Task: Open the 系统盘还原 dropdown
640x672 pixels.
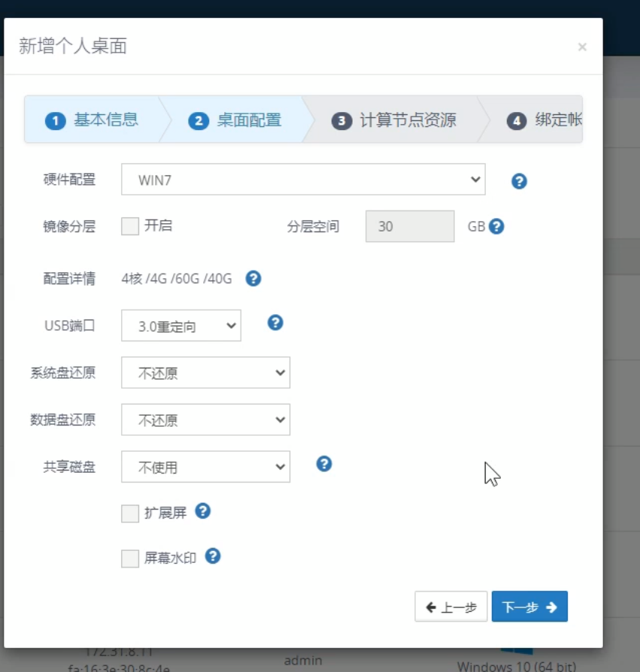Action: [205, 373]
